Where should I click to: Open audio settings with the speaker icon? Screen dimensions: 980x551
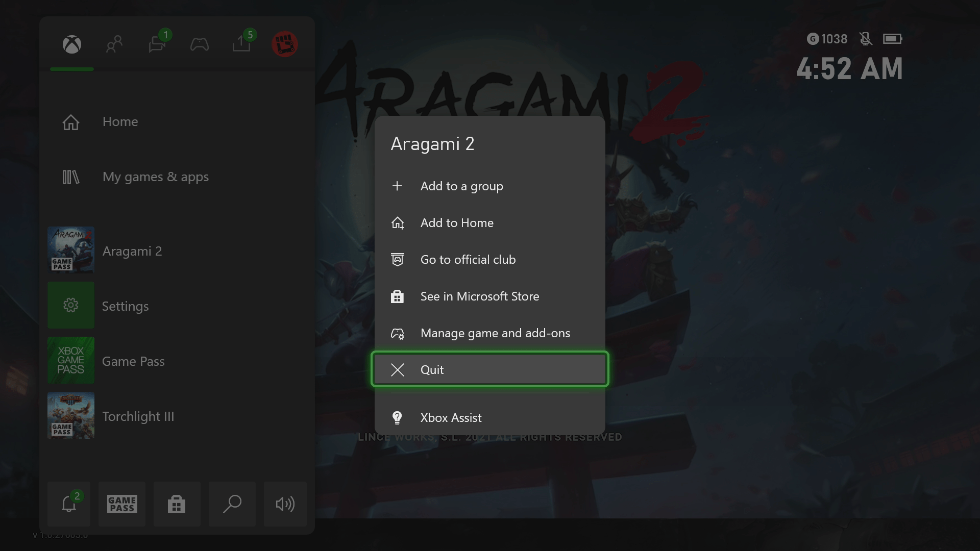pyautogui.click(x=285, y=504)
